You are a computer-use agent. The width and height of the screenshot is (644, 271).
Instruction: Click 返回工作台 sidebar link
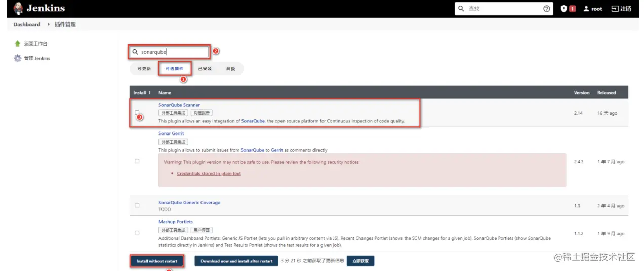pyautogui.click(x=35, y=44)
